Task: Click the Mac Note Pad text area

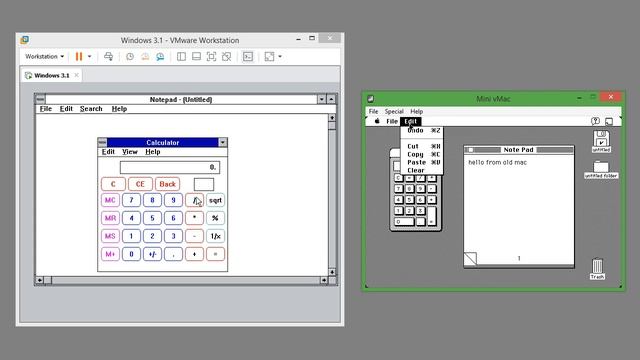Action: click(519, 204)
